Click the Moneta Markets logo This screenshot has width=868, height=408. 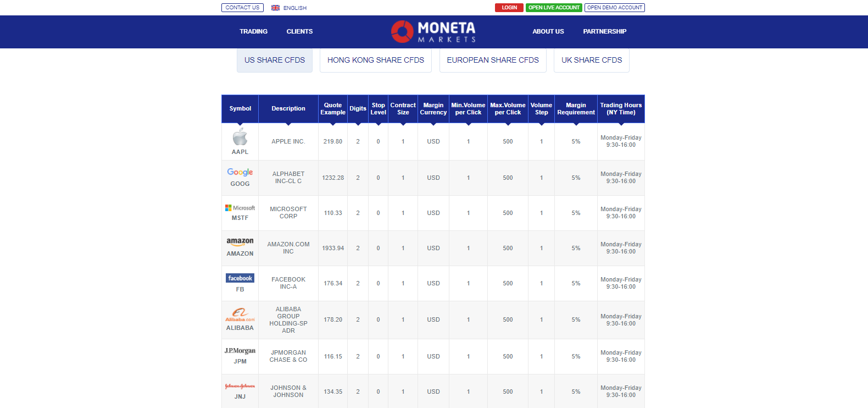[x=433, y=31]
